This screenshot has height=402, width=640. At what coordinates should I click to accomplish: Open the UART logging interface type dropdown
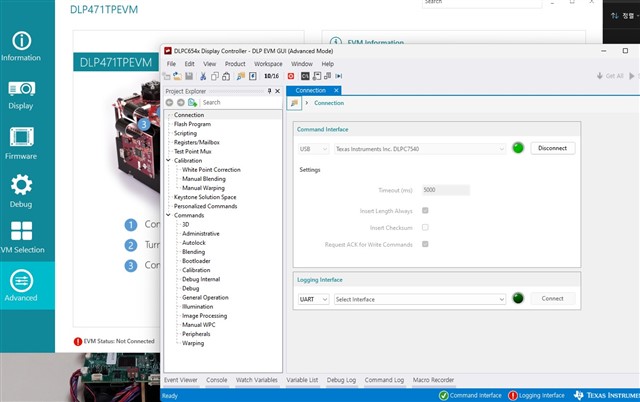pos(313,299)
